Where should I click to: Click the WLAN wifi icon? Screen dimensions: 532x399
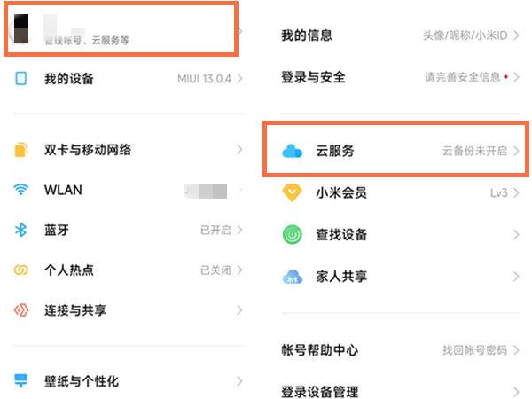coord(22,190)
